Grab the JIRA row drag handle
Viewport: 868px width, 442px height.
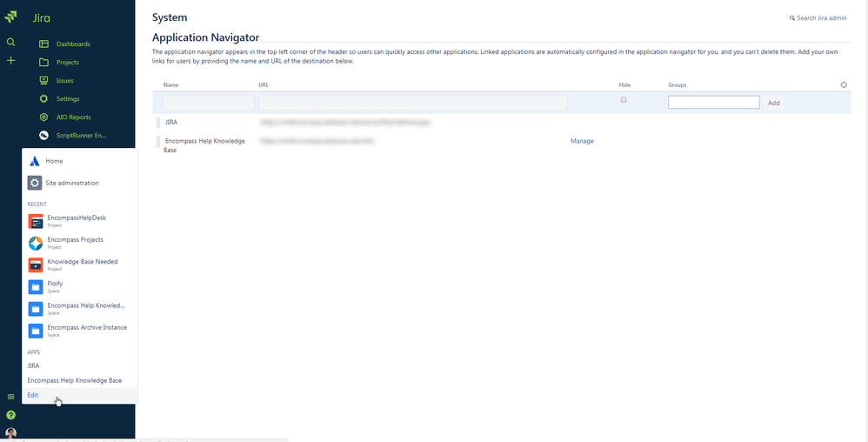[157, 123]
